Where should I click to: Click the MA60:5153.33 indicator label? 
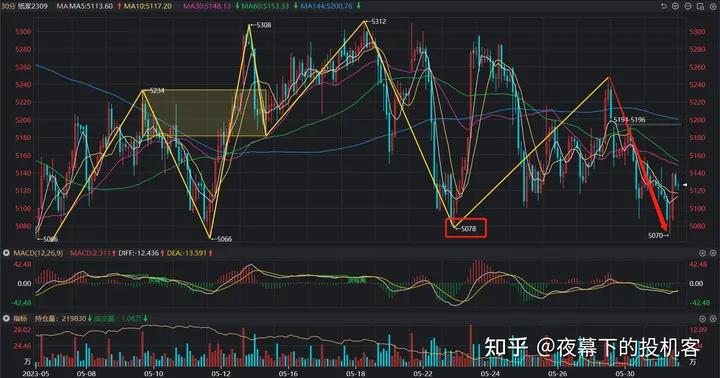coord(265,6)
